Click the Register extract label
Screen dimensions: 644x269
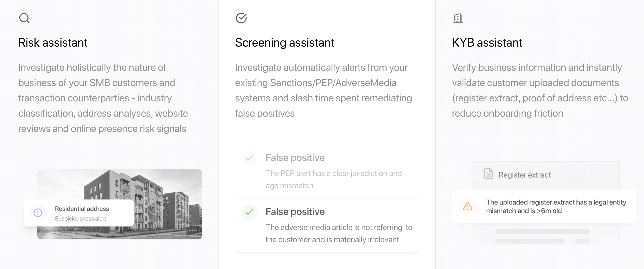(x=524, y=175)
